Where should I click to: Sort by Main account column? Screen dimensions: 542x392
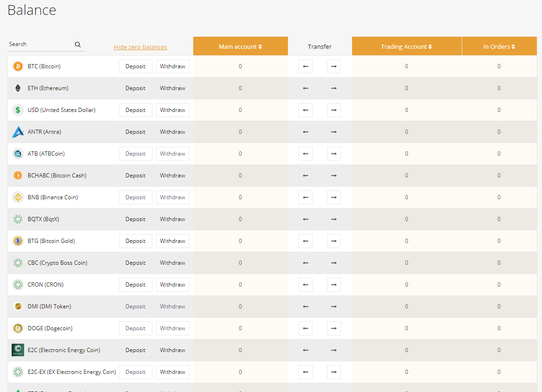[x=240, y=46]
